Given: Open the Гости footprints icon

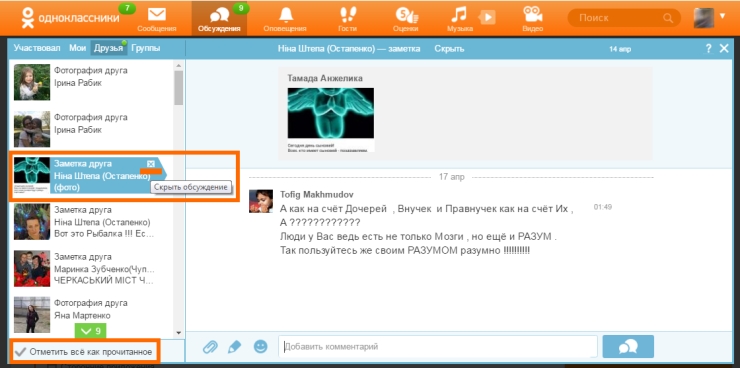Looking at the screenshot, I should [348, 15].
